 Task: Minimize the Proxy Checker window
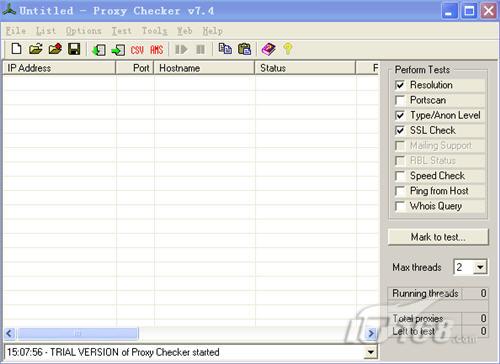(x=449, y=11)
